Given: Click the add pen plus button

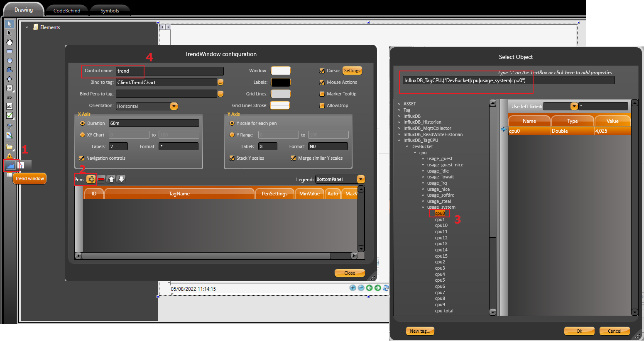Looking at the screenshot, I should click(x=91, y=179).
